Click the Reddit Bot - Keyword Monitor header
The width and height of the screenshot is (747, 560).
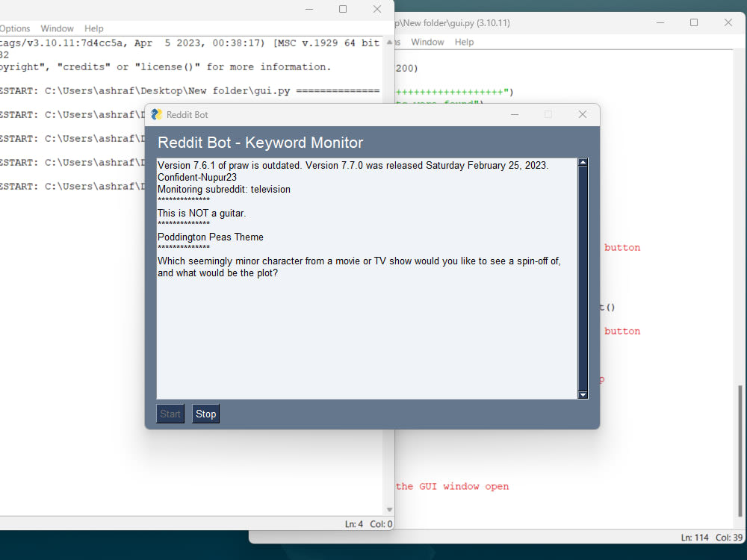259,142
